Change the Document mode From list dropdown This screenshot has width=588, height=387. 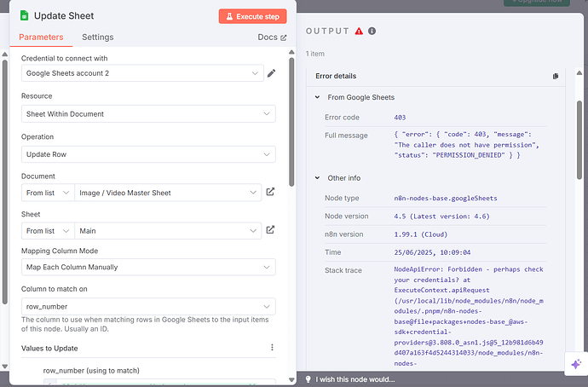[48, 193]
